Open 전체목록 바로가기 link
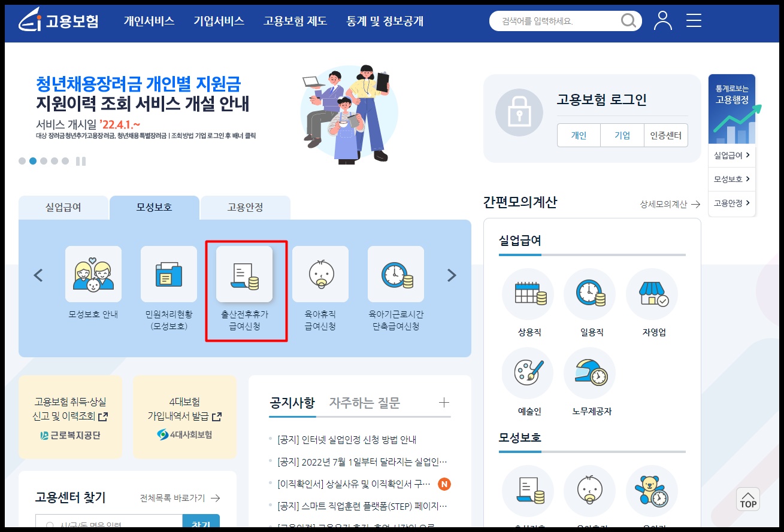This screenshot has width=784, height=532. [180, 498]
